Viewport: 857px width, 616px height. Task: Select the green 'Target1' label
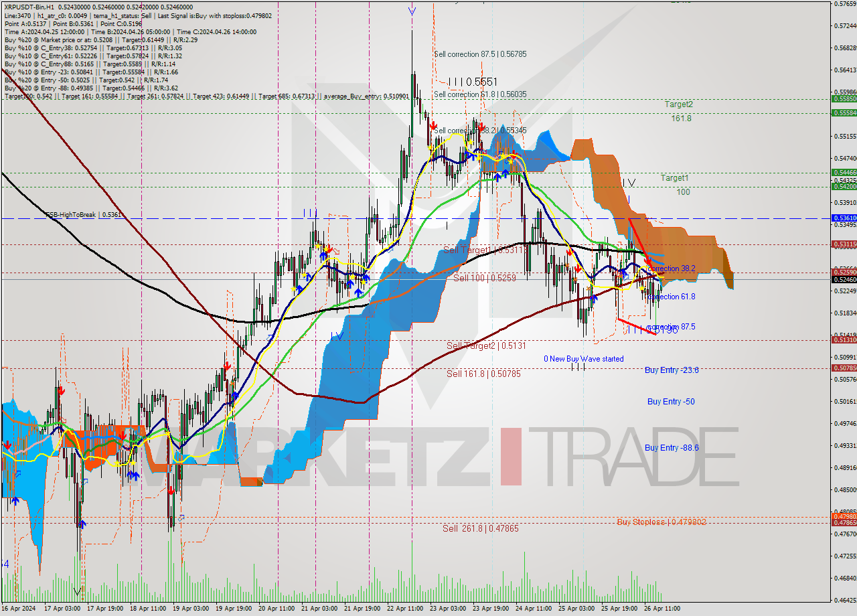click(x=675, y=178)
